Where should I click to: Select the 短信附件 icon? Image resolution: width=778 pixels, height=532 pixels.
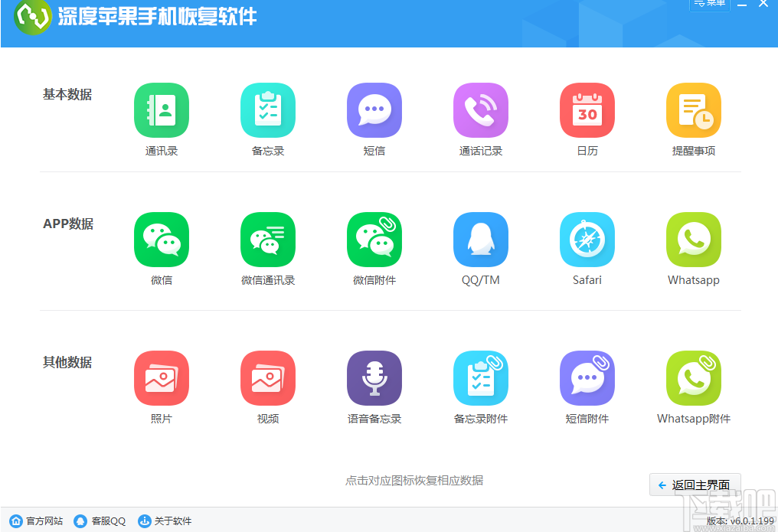[587, 378]
